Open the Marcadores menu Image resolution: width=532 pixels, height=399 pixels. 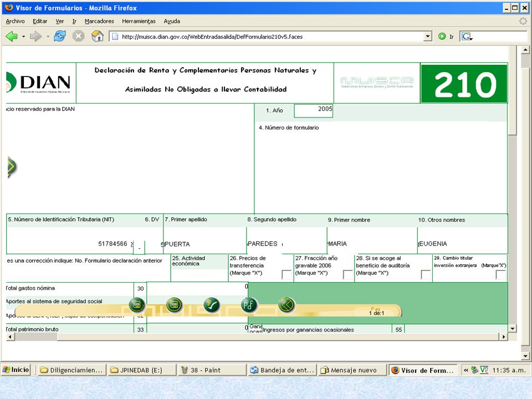[99, 21]
